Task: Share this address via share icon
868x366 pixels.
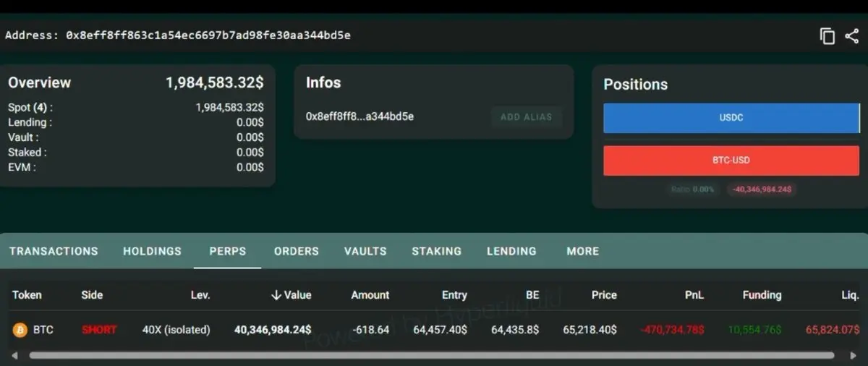Action: click(851, 36)
